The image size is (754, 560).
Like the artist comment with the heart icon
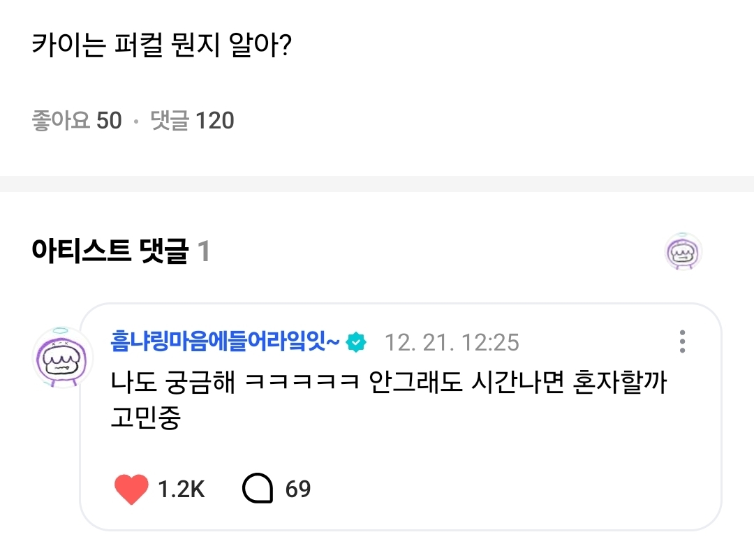coord(131,489)
